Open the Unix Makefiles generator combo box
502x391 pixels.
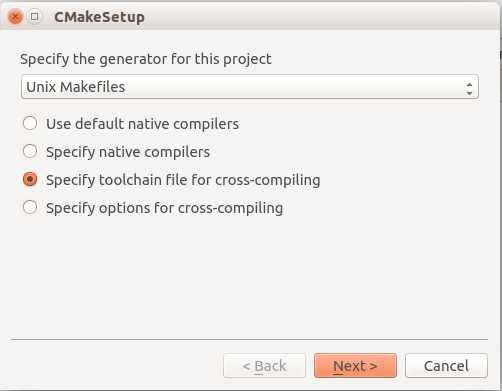(x=250, y=87)
